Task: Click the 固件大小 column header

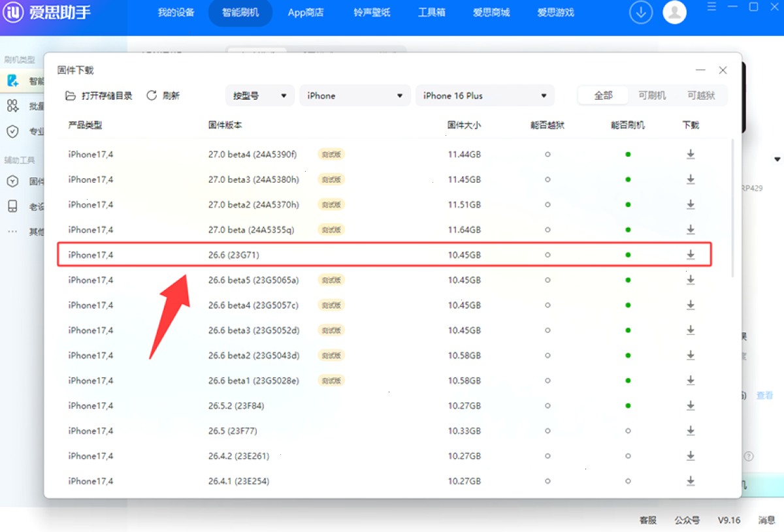Action: tap(465, 125)
